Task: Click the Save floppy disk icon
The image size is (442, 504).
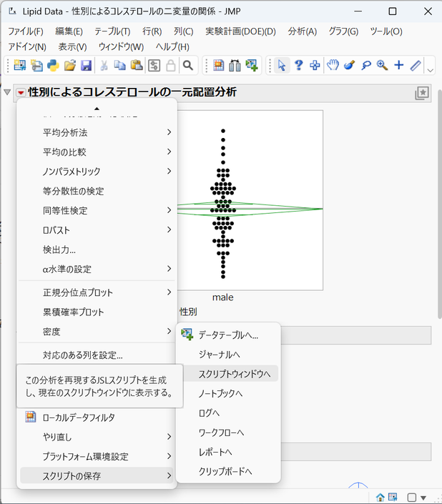Action: coord(86,66)
